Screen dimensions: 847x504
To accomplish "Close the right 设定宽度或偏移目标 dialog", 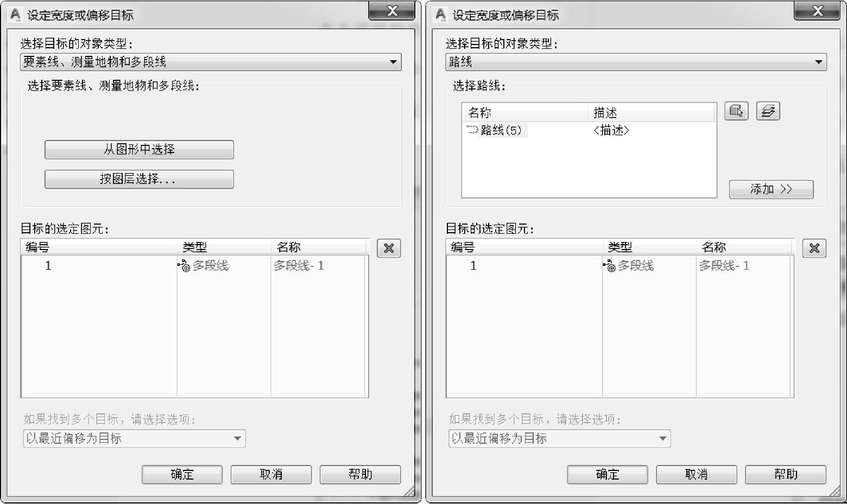I will click(817, 11).
